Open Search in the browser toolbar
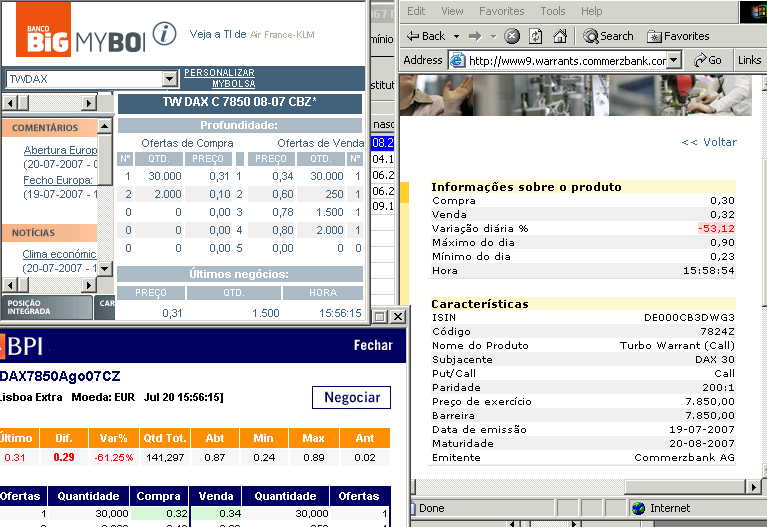This screenshot has width=767, height=527. (x=609, y=36)
